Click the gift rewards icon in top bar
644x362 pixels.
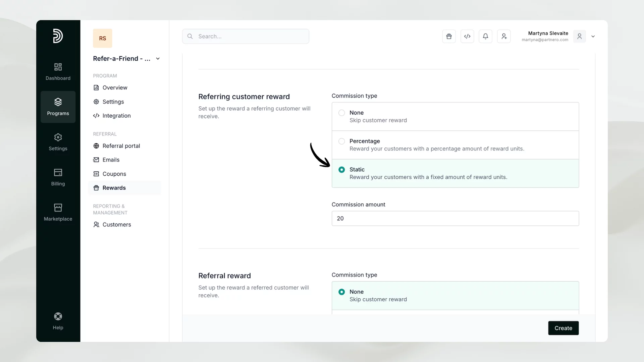449,36
